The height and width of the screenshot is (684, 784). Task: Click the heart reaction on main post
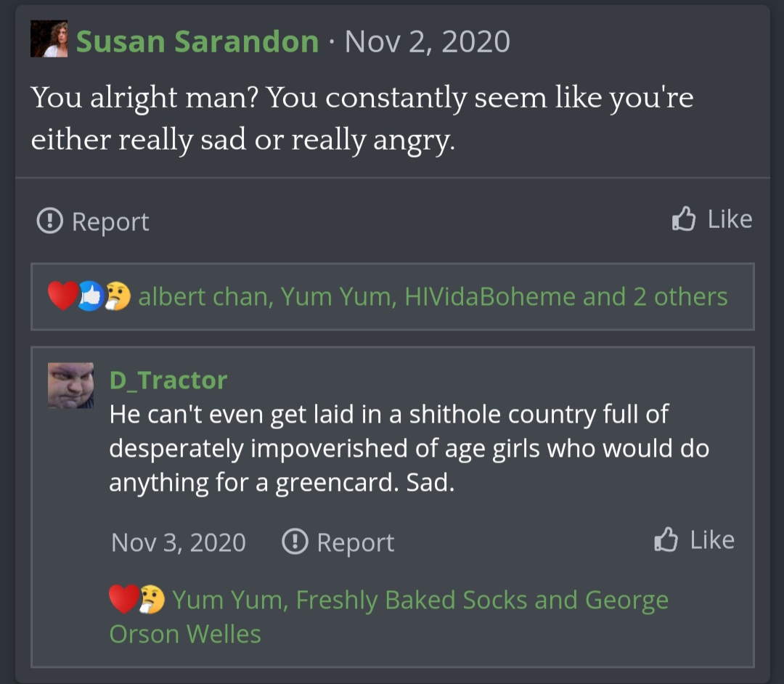62,296
